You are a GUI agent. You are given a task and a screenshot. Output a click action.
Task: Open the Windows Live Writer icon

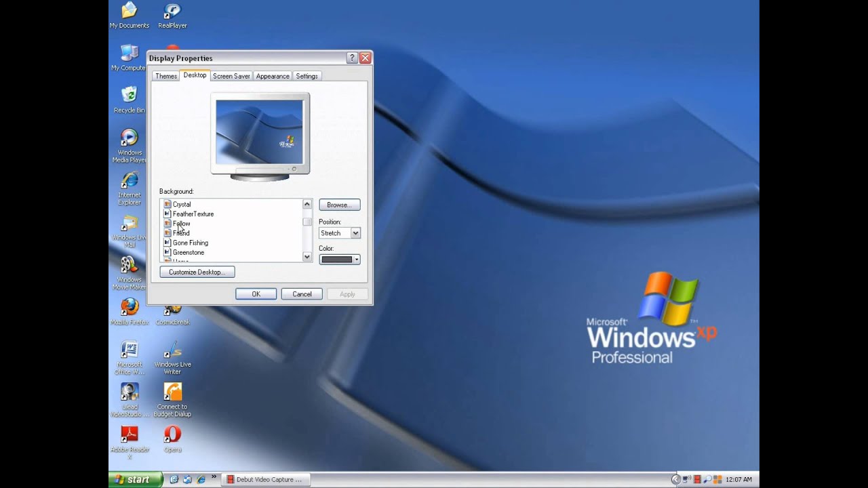click(x=172, y=350)
